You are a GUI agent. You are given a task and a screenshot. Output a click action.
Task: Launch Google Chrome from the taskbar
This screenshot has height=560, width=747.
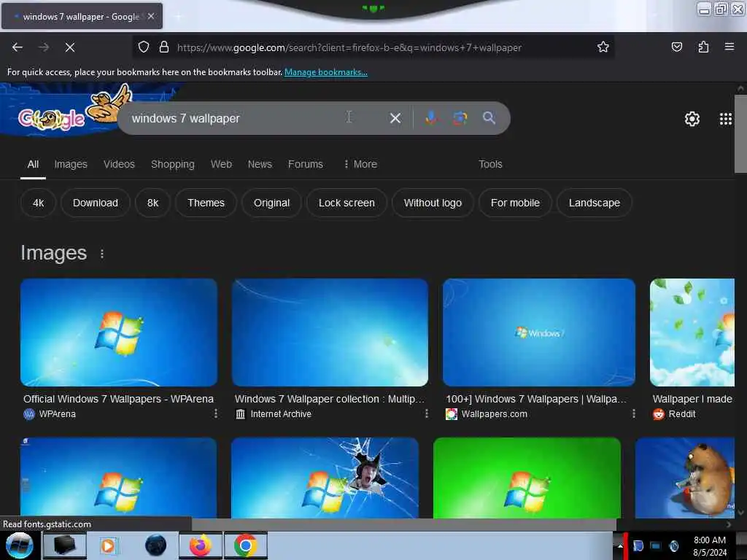pyautogui.click(x=246, y=545)
